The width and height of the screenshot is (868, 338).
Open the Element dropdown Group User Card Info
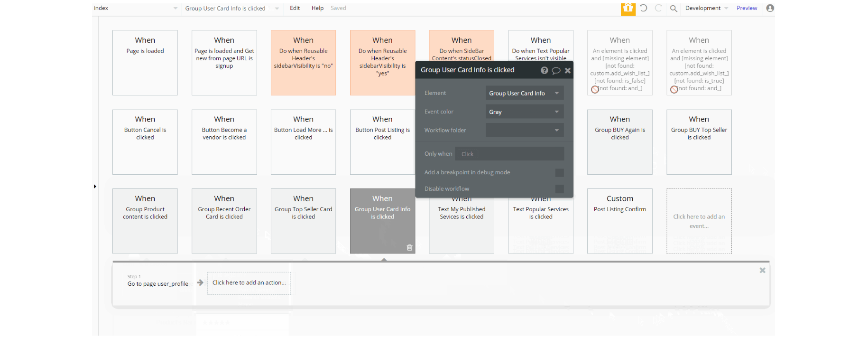525,93
